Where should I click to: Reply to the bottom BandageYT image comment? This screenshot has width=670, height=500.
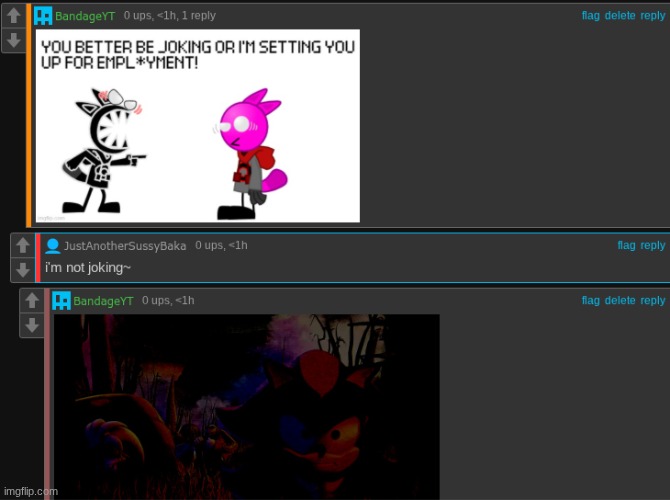(x=652, y=300)
